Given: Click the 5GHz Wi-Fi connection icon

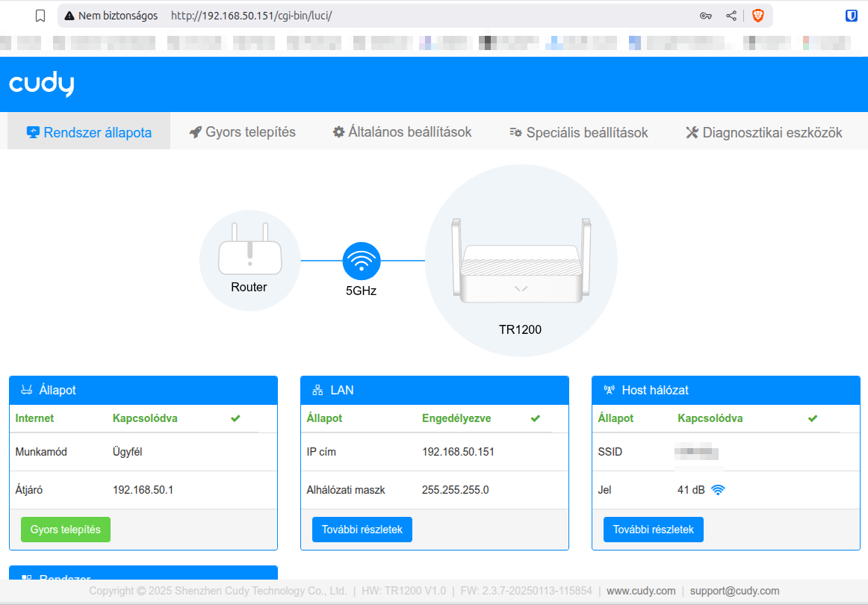Looking at the screenshot, I should (362, 261).
